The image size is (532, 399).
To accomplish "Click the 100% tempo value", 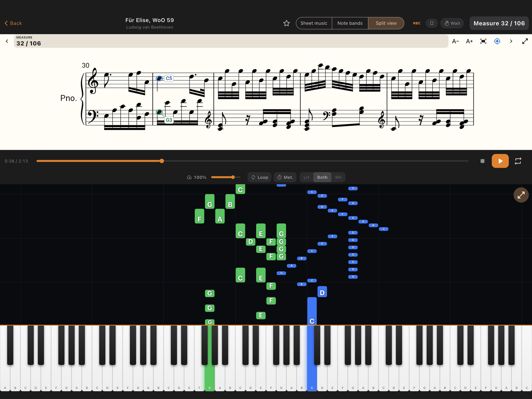I will pyautogui.click(x=200, y=178).
